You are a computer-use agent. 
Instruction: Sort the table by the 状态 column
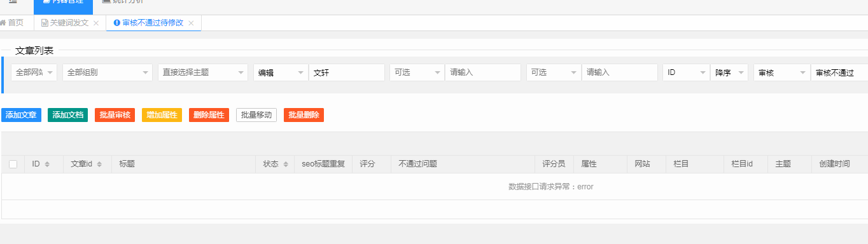285,164
